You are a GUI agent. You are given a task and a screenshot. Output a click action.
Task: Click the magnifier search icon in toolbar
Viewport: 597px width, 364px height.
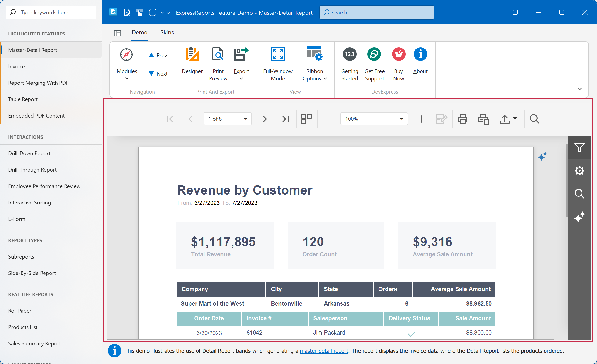[534, 119]
